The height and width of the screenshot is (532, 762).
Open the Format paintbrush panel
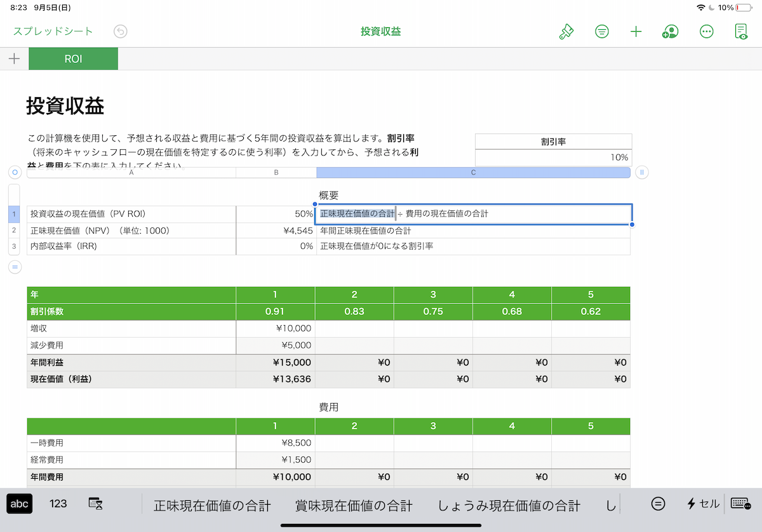[566, 31]
